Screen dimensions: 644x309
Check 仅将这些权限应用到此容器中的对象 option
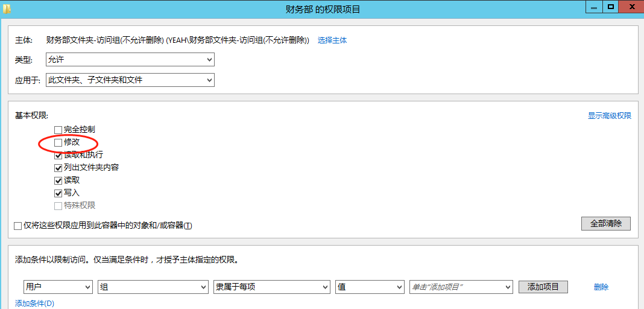click(x=17, y=226)
